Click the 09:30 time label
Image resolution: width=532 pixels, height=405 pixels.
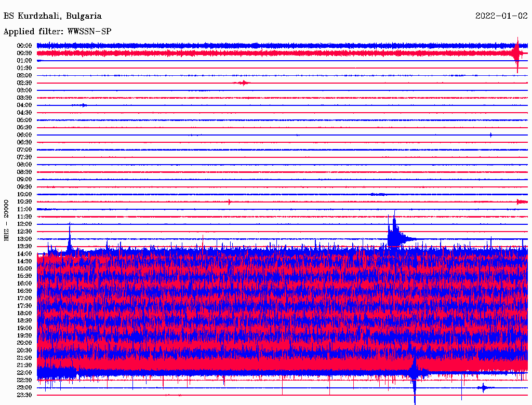click(24, 187)
